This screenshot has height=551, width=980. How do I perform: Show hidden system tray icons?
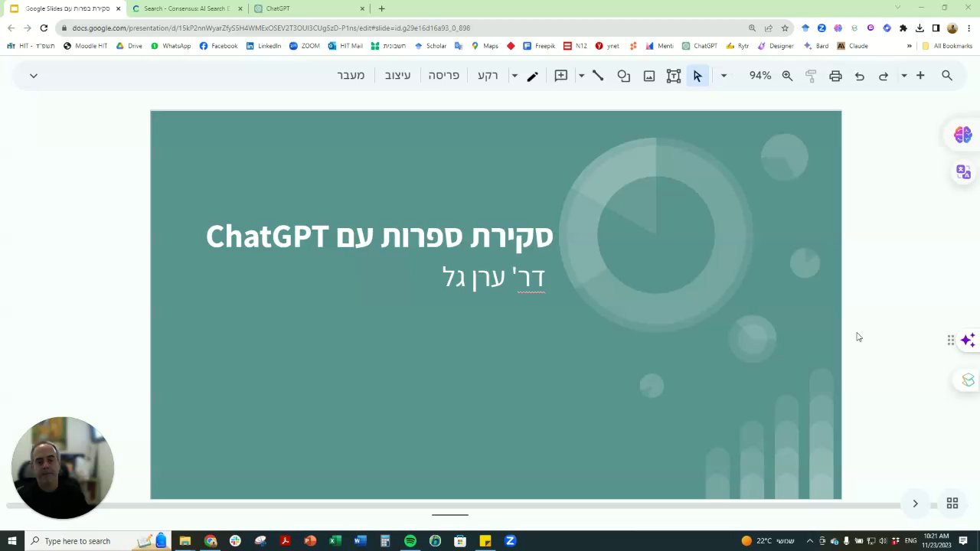809,541
